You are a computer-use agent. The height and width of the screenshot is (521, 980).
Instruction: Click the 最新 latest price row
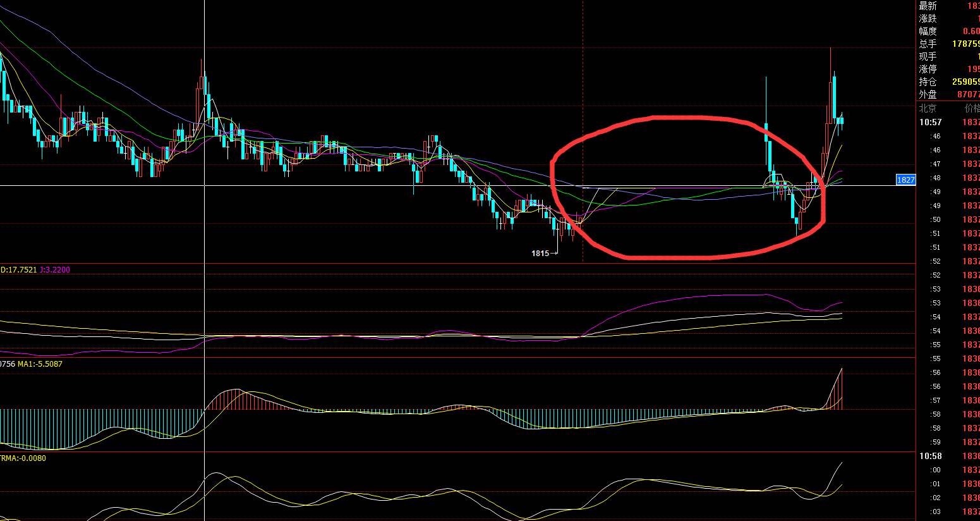point(948,6)
